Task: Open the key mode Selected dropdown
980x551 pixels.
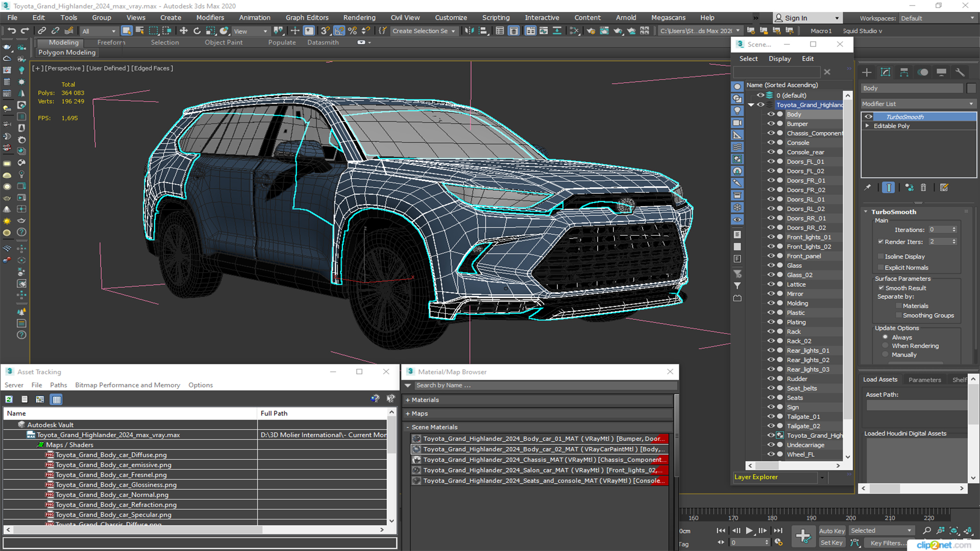Action: point(881,531)
